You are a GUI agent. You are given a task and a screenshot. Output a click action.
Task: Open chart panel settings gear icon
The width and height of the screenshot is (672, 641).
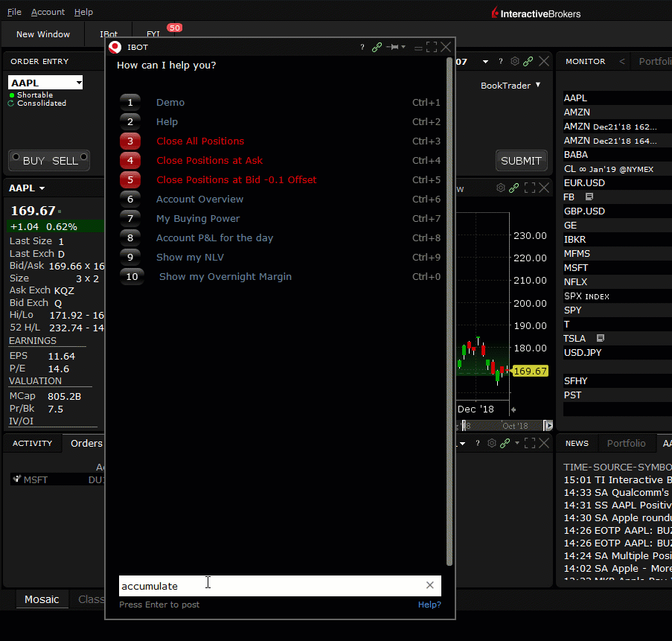pyautogui.click(x=501, y=188)
